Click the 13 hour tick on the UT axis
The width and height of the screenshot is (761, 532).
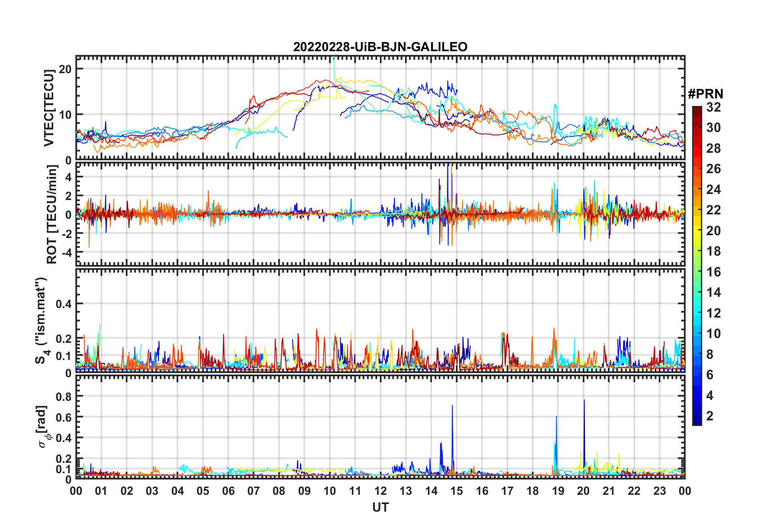(406, 491)
